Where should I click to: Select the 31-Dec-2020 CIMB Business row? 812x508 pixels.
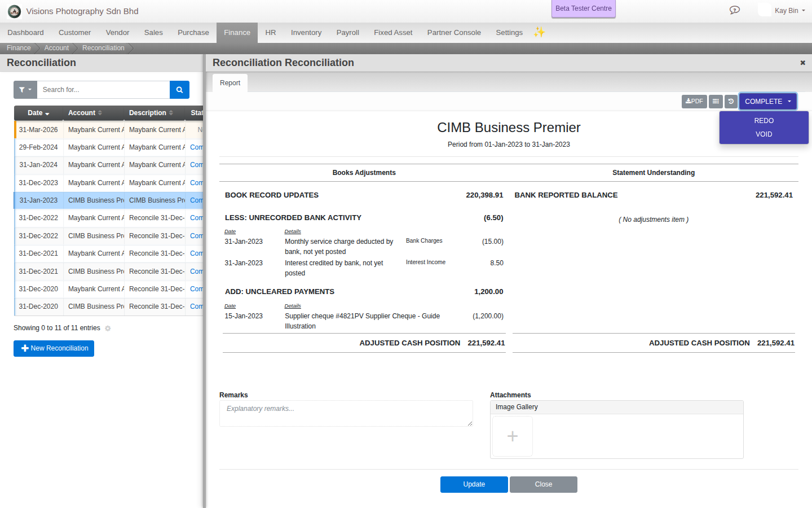coord(109,306)
